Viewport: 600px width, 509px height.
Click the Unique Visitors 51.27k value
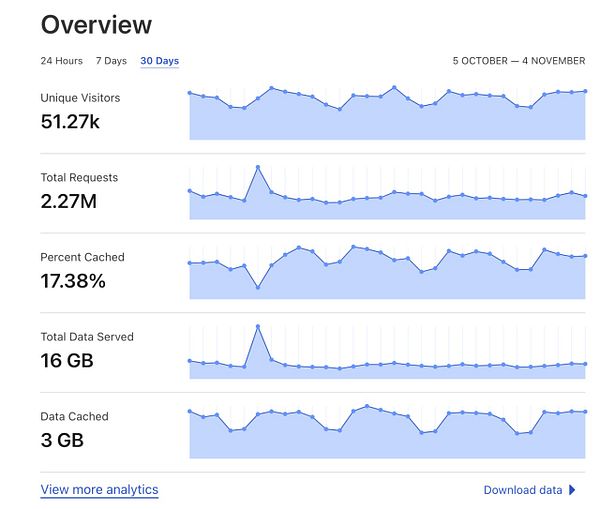pos(70,122)
